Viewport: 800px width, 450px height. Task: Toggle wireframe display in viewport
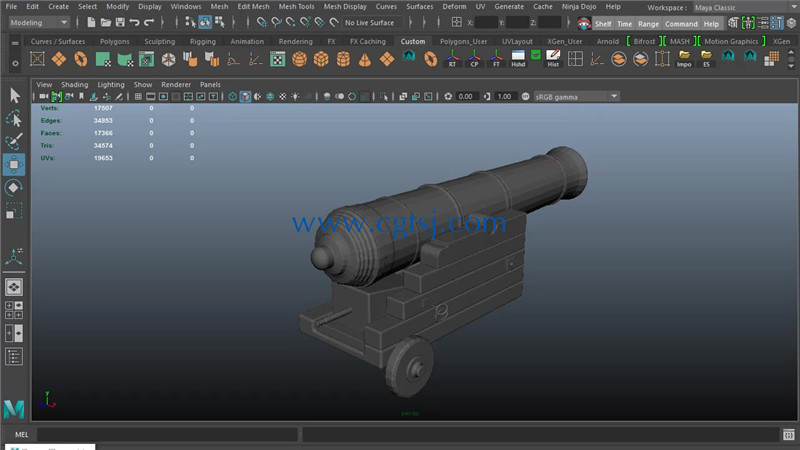(x=233, y=96)
